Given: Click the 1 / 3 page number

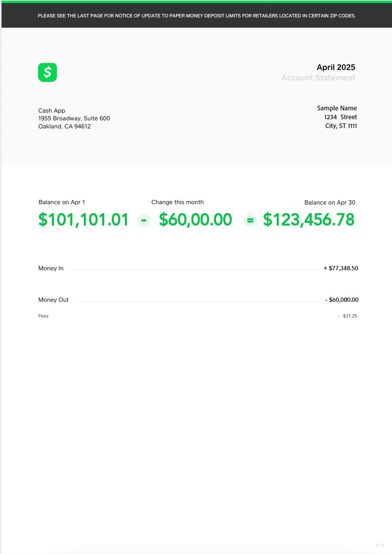Looking at the screenshot, I should (380, 545).
